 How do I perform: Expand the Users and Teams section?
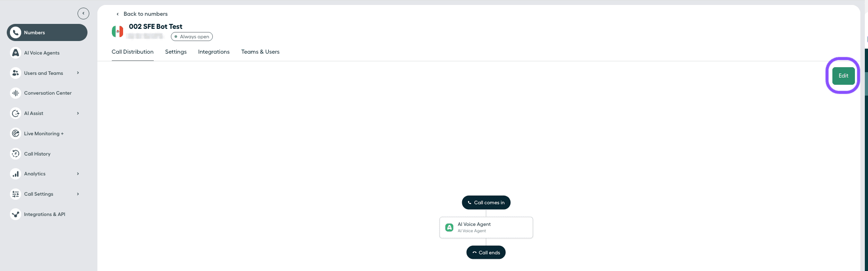[78, 73]
